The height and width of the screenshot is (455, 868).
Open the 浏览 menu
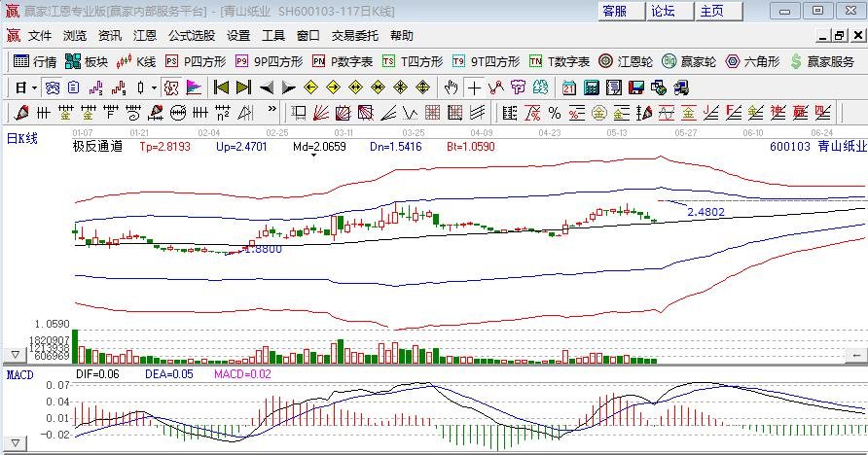75,36
